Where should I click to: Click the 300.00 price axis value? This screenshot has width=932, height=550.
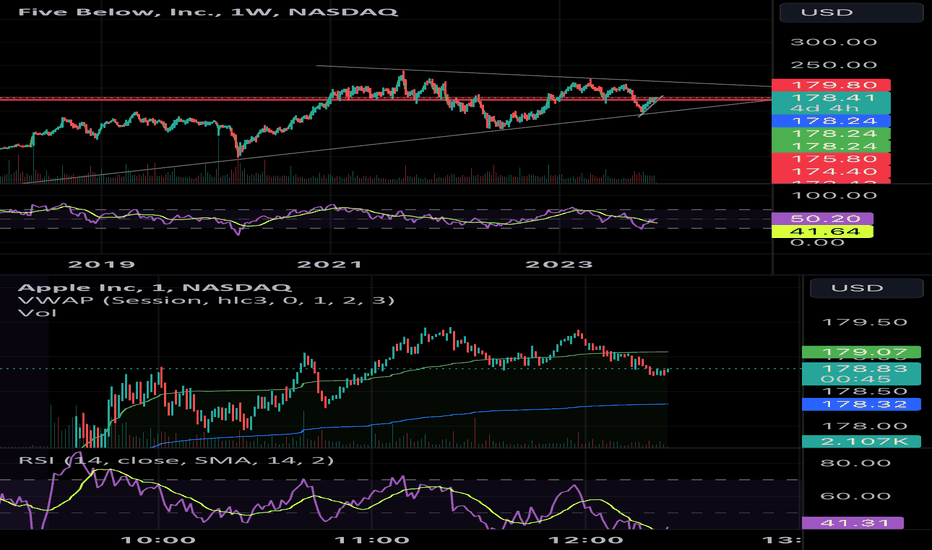pos(833,42)
